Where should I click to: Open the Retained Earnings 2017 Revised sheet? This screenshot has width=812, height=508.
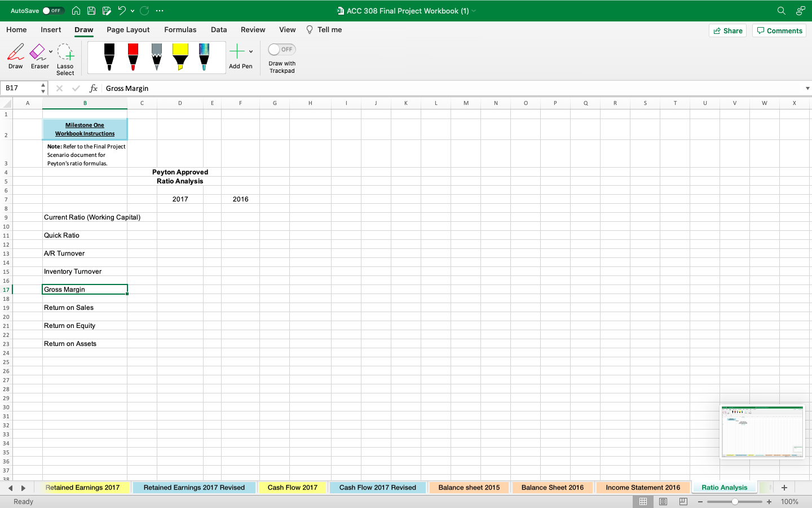tap(194, 488)
